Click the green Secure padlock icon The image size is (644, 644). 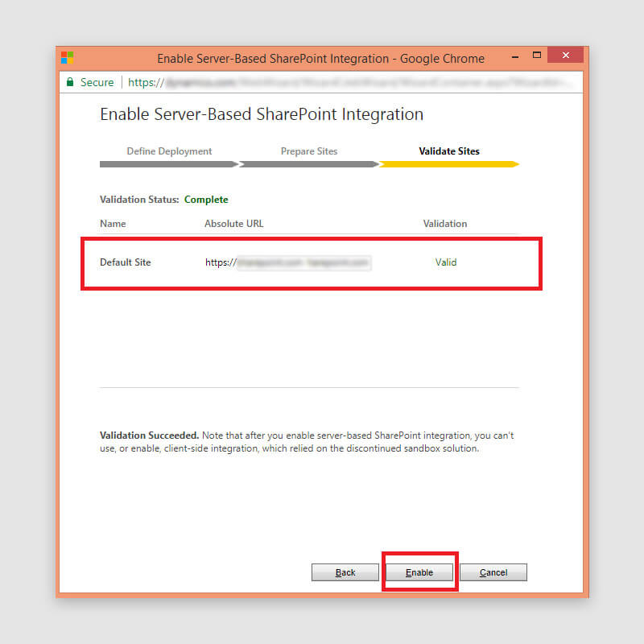click(x=70, y=82)
